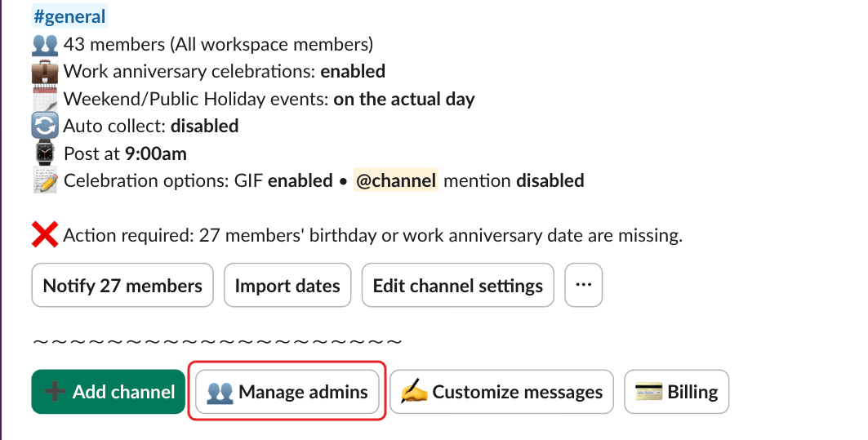
Task: Select Edit channel settings
Action: tap(458, 286)
